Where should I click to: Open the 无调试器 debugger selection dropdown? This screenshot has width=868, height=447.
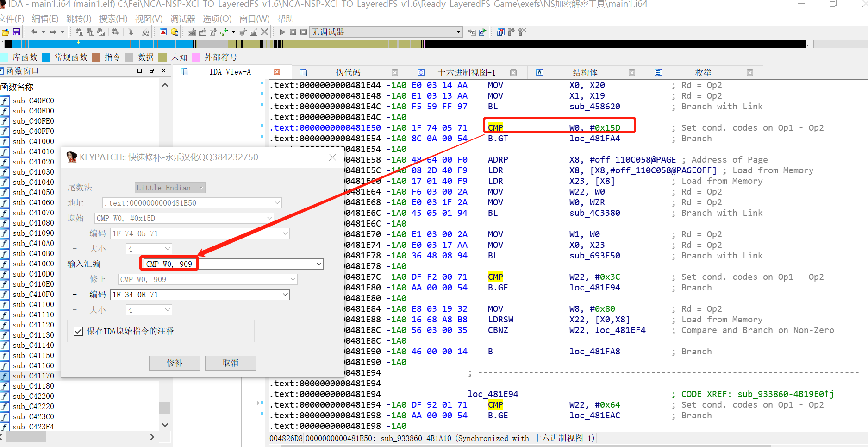pos(386,32)
